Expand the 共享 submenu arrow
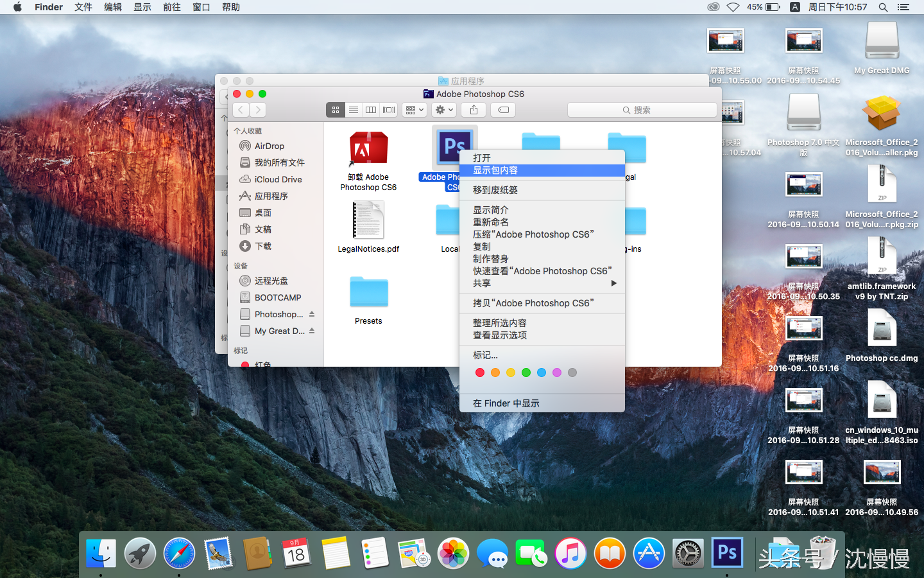 pos(614,283)
